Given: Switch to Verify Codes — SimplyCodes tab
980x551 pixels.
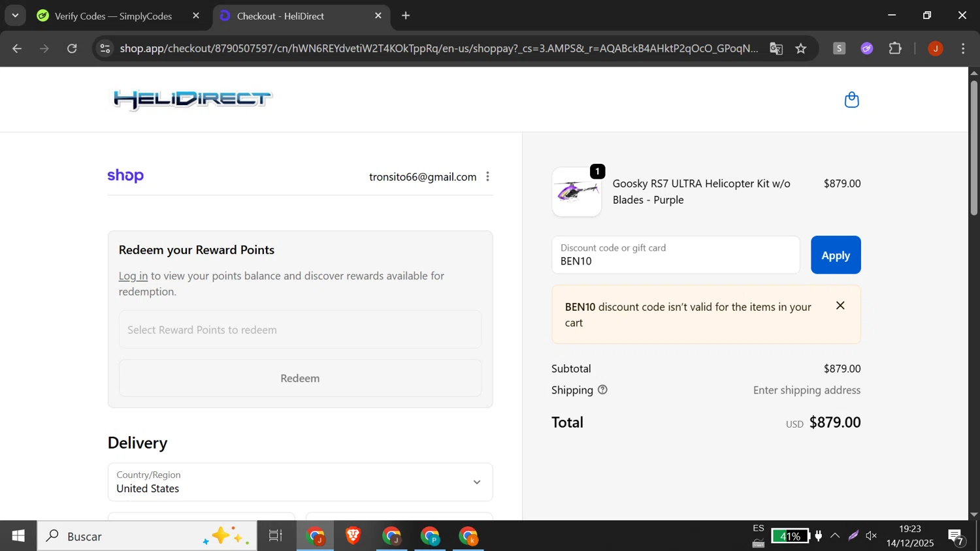Looking at the screenshot, I should click(112, 16).
